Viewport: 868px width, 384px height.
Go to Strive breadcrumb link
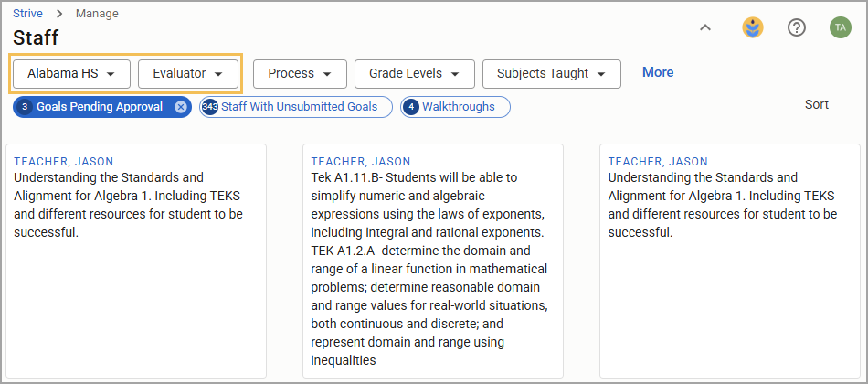[27, 14]
